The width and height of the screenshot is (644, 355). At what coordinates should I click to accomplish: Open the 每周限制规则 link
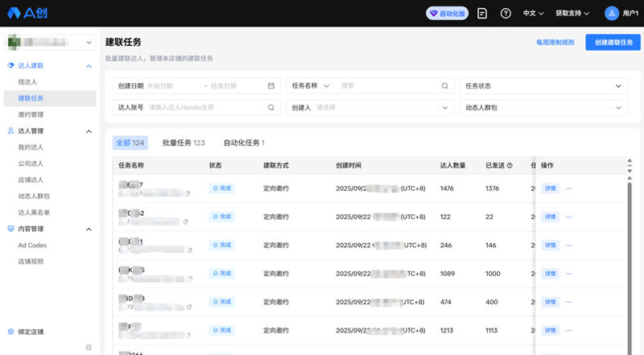pyautogui.click(x=555, y=42)
